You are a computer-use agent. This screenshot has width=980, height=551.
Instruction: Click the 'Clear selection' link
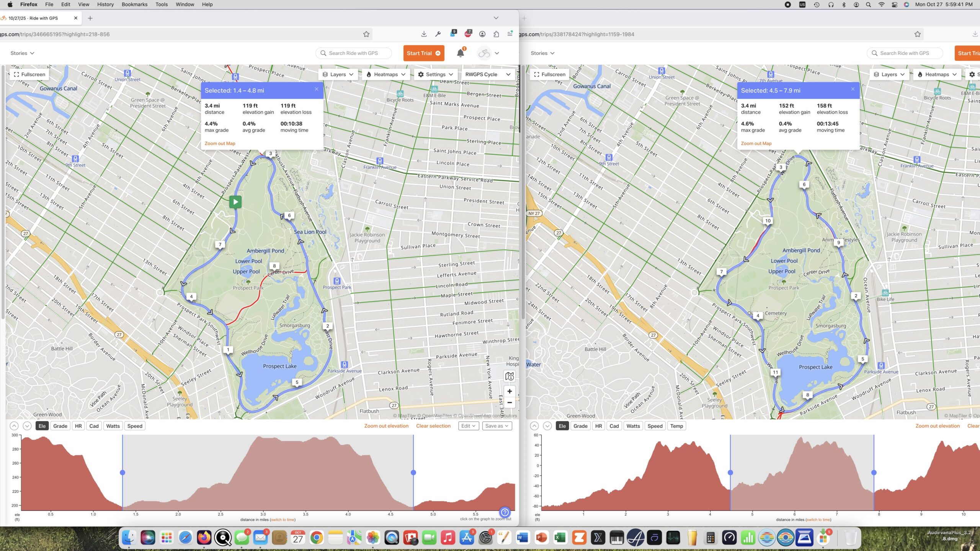point(433,426)
